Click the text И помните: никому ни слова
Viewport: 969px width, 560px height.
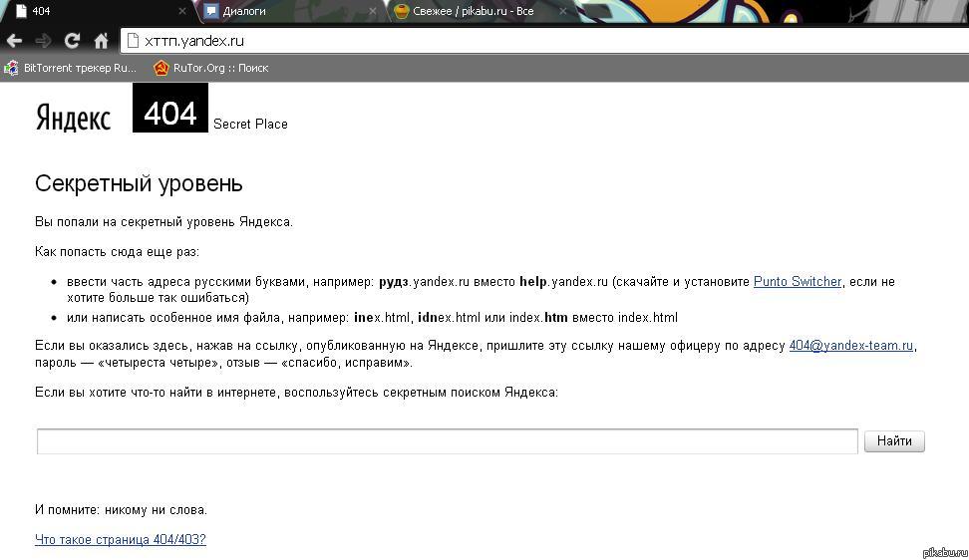[x=122, y=510]
